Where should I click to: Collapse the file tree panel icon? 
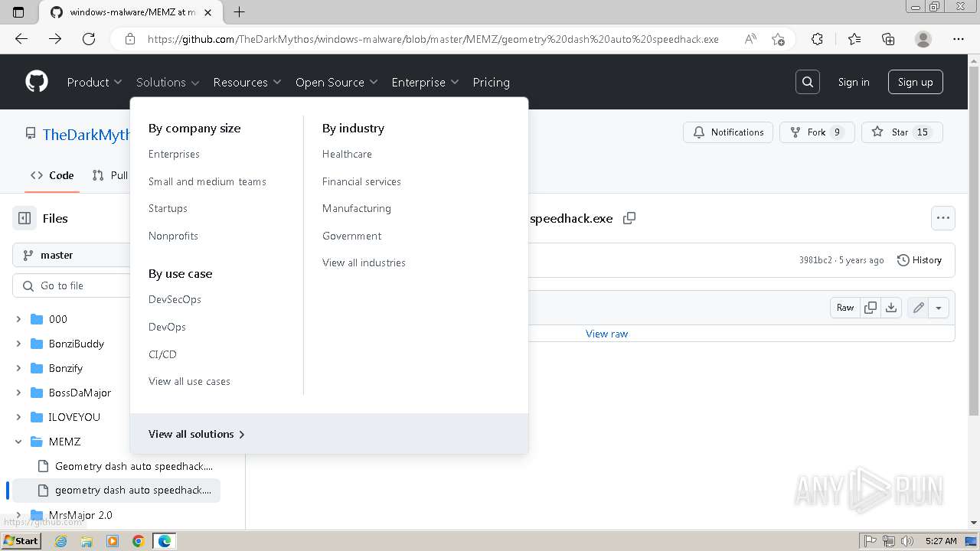pos(24,218)
